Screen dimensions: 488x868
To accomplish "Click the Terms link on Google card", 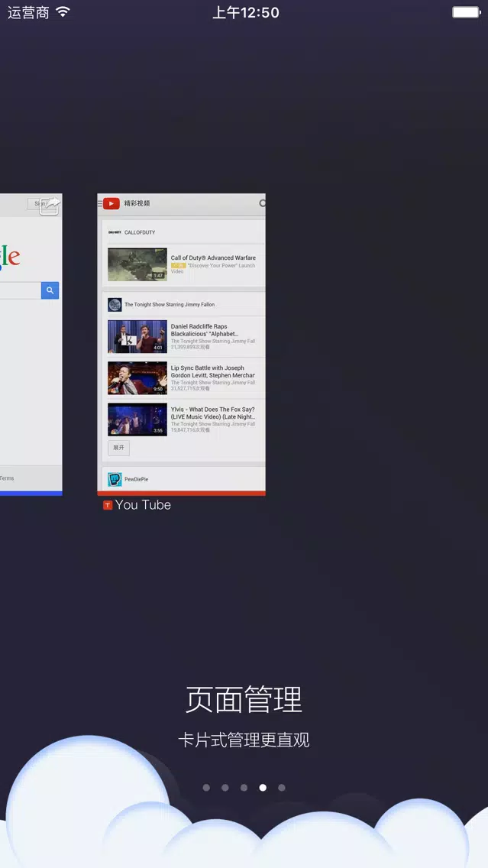I will (x=7, y=478).
